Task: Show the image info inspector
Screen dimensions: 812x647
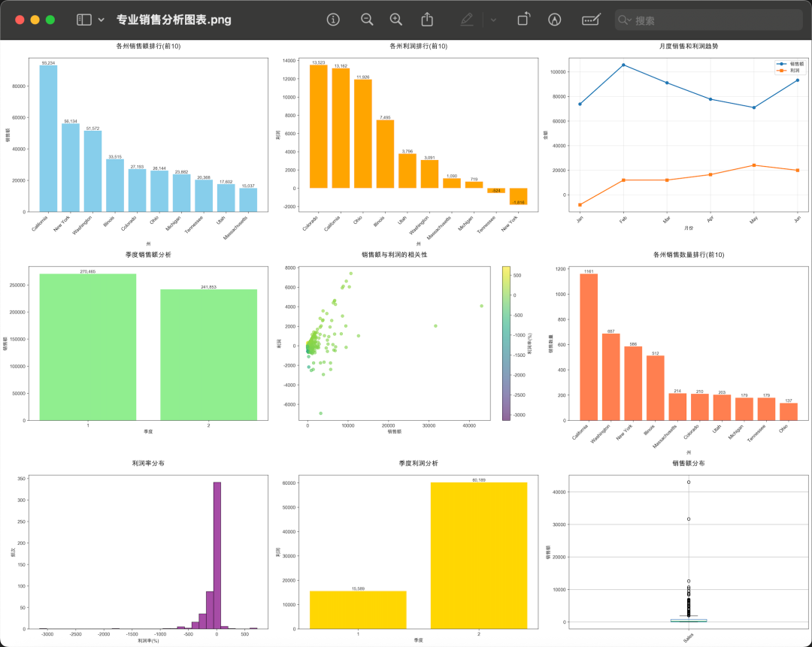Action: point(334,20)
